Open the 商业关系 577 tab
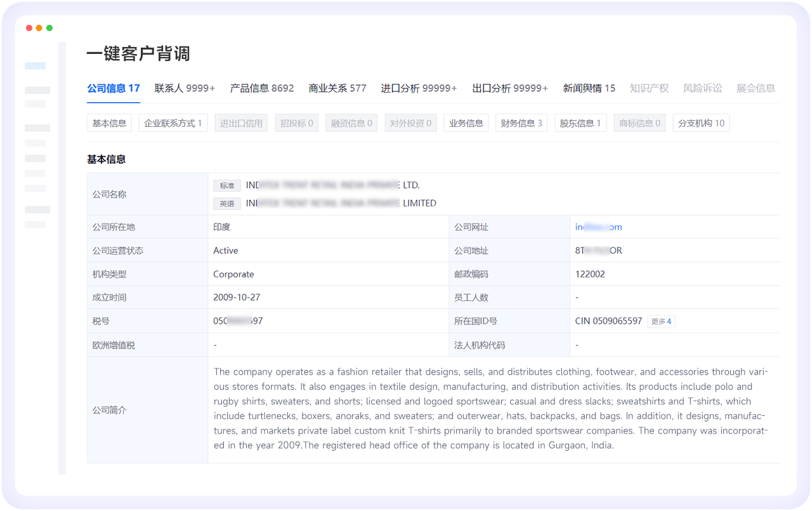The image size is (812, 511). coord(337,88)
